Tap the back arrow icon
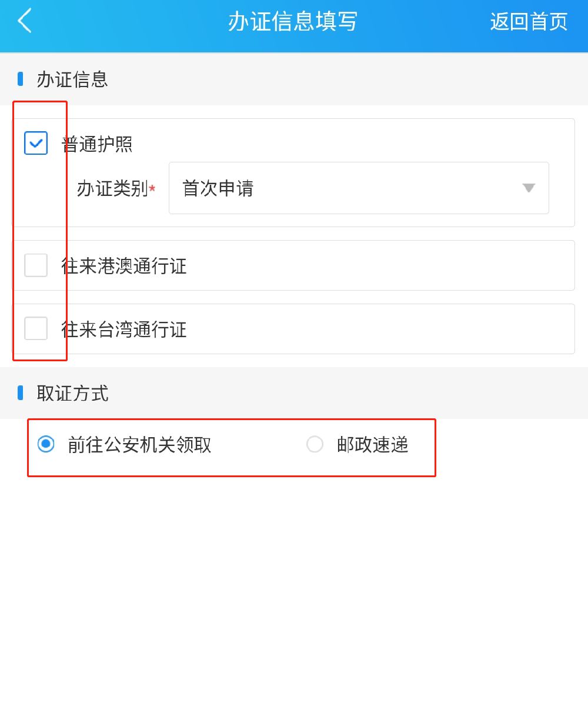Viewport: 588px width, 709px height. 25,21
